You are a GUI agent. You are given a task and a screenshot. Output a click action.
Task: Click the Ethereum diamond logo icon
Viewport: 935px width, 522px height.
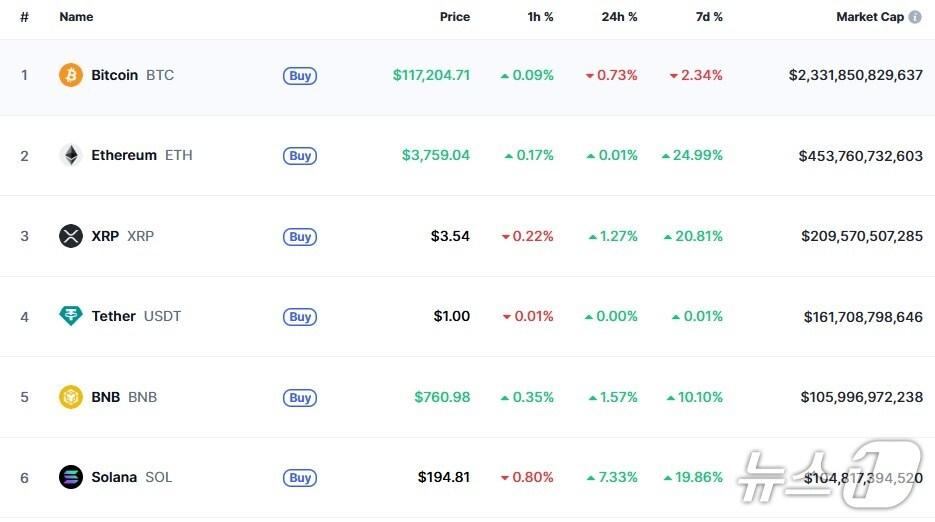[71, 155]
